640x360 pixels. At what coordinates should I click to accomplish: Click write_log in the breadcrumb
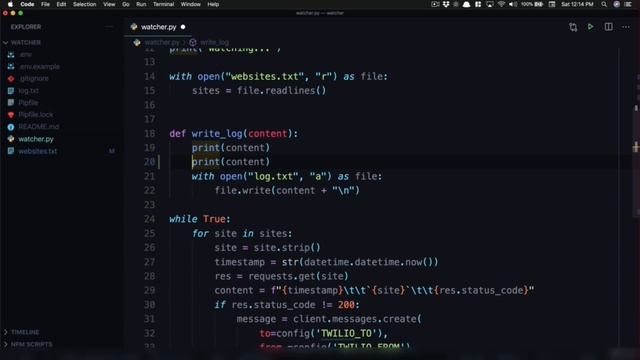pos(214,42)
